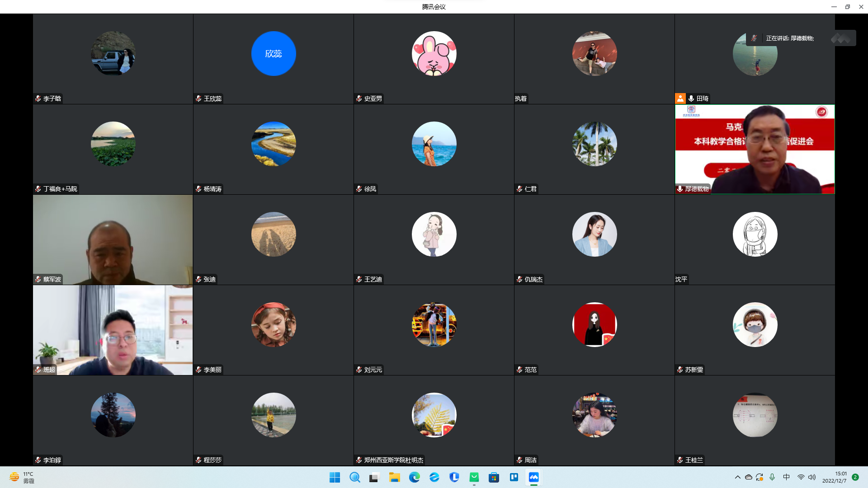868x488 pixels.
Task: Switch to Tencent Meeting taskbar icon
Action: click(x=534, y=477)
